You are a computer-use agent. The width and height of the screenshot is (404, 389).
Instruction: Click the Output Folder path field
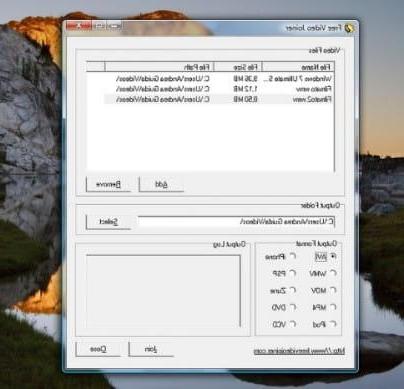(x=237, y=221)
